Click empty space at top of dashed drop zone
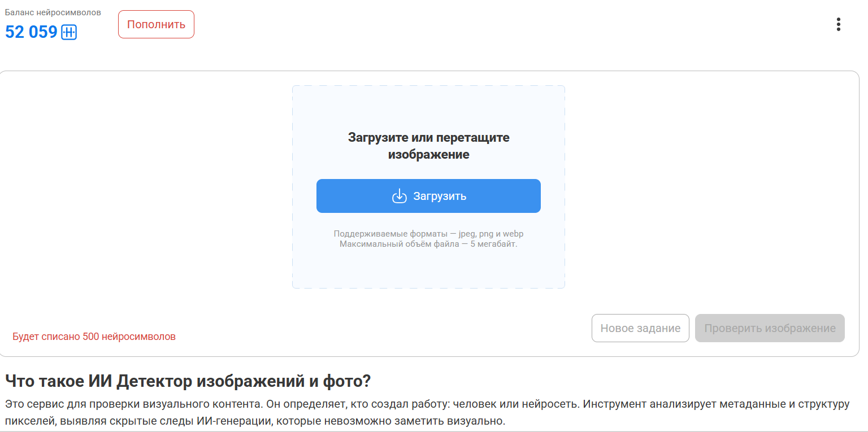 (428, 104)
